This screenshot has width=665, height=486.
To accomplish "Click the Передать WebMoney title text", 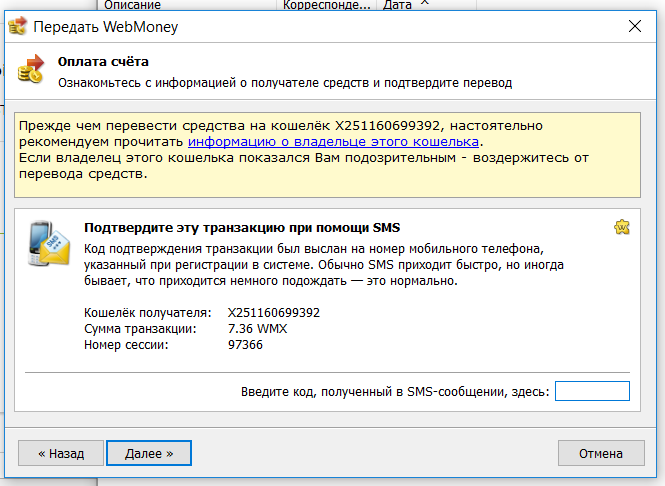I will 106,27.
